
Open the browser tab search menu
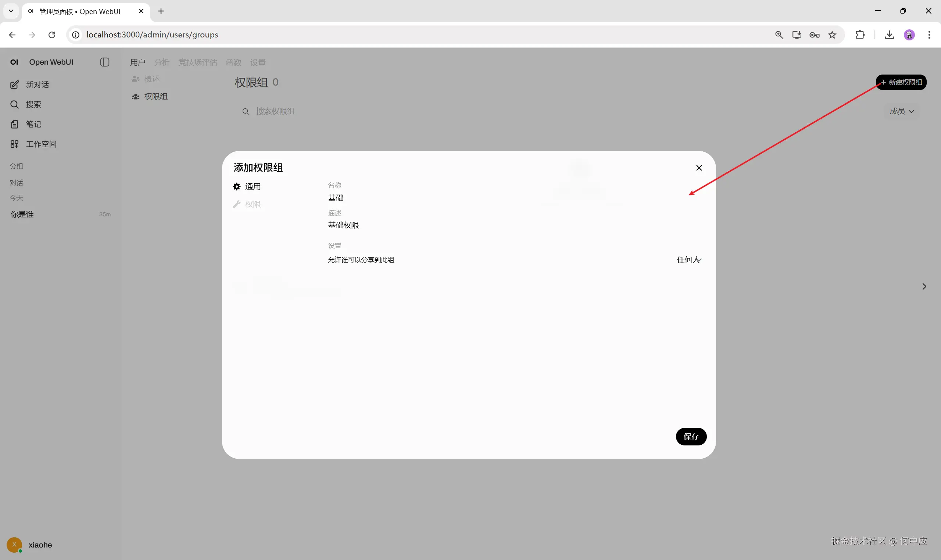point(11,11)
